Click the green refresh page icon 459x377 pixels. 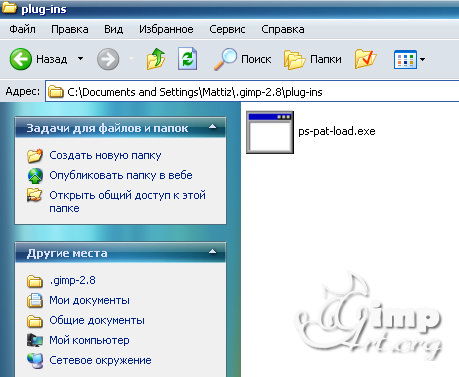[x=187, y=59]
